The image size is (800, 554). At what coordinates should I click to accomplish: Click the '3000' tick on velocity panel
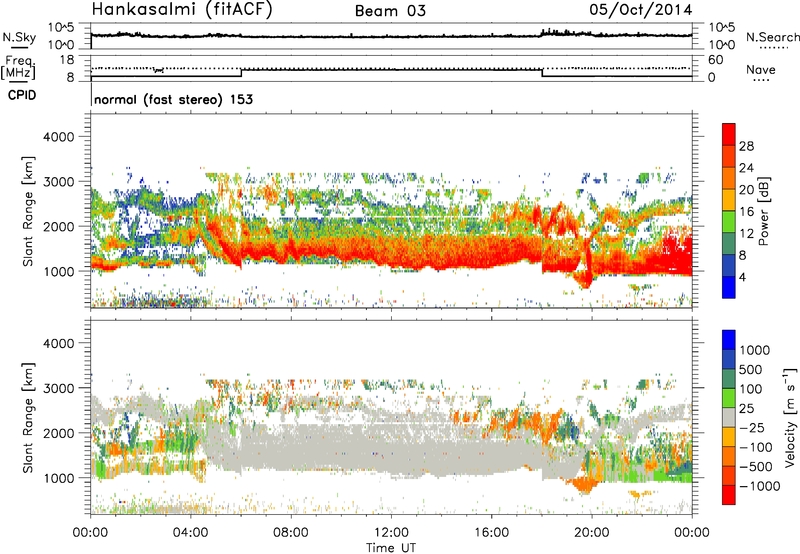click(x=59, y=388)
